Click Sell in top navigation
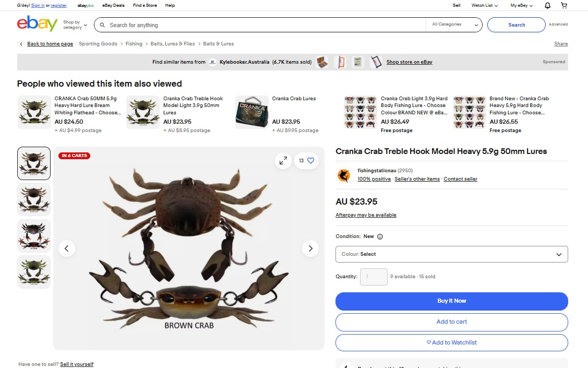Viewport: 588px width, 368px height. pyautogui.click(x=457, y=5)
